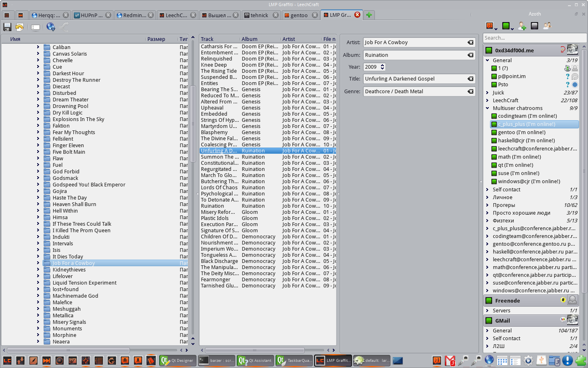Image resolution: width=588 pixels, height=368 pixels.
Task: Expand the Servers group under Freenode
Action: point(488,311)
